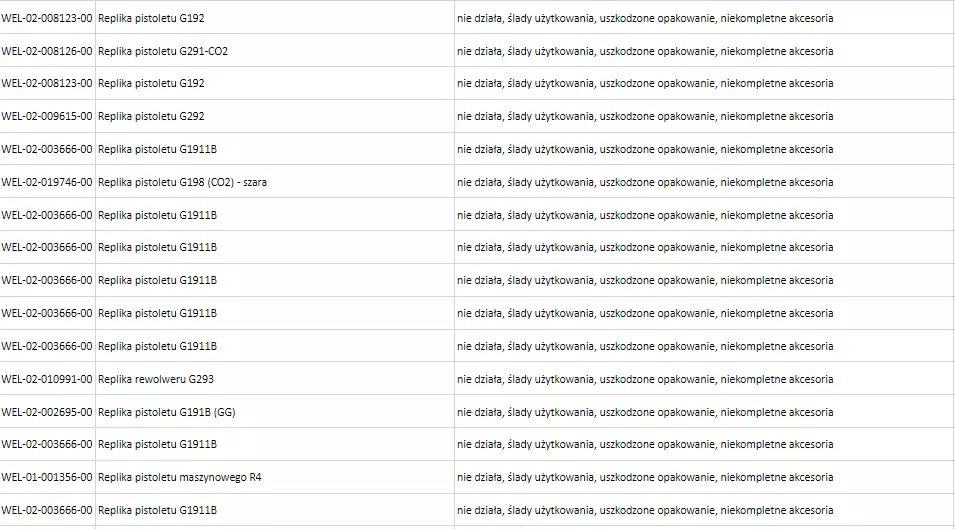
Task: Select the condition description for G291-CO2
Action: tap(645, 51)
